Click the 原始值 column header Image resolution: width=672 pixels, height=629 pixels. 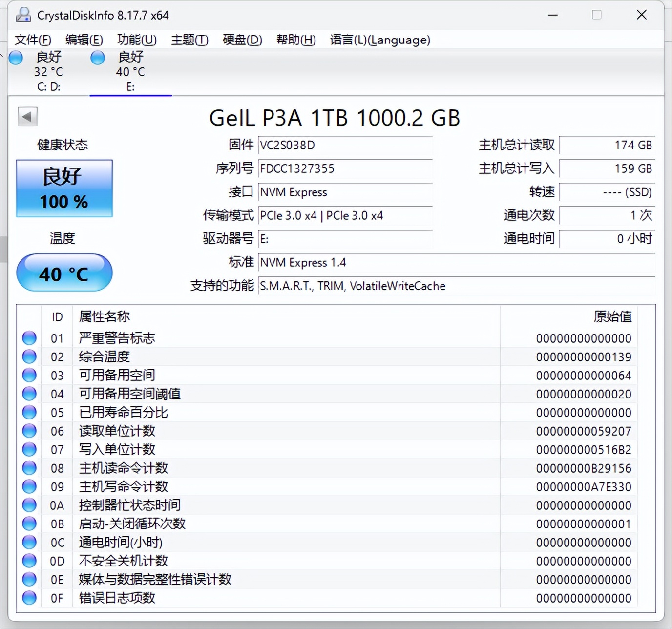(x=612, y=317)
